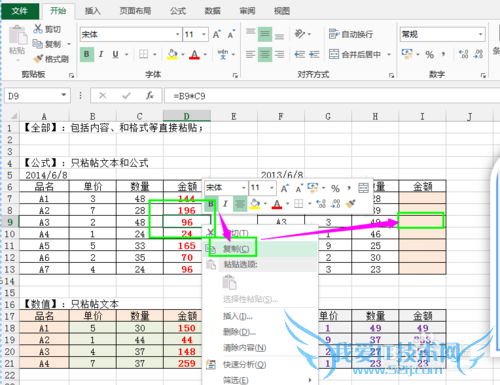Screen dimensions: 500x385
Task: Align text left in ribbon
Action: 250,54
